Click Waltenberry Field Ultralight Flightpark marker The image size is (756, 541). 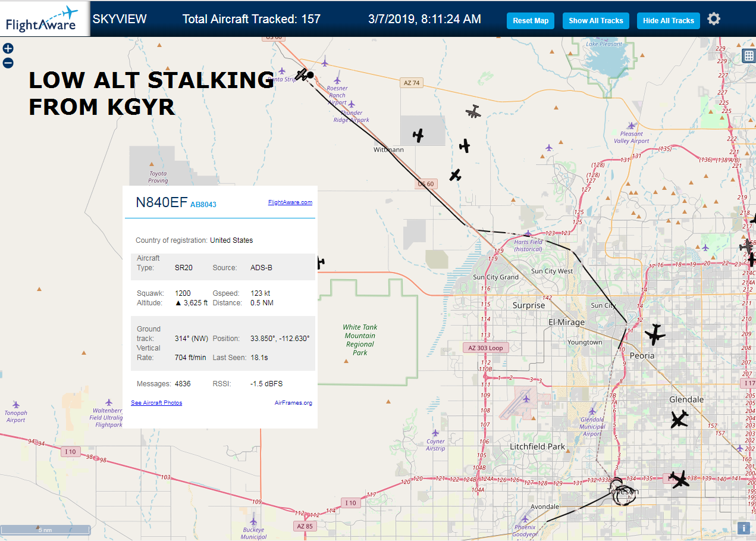[x=109, y=403]
